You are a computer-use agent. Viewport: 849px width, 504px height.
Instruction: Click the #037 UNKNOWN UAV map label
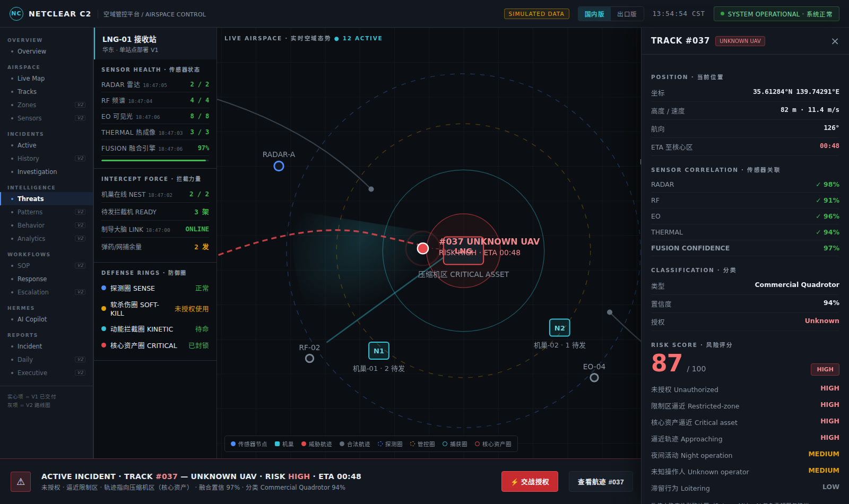(489, 241)
